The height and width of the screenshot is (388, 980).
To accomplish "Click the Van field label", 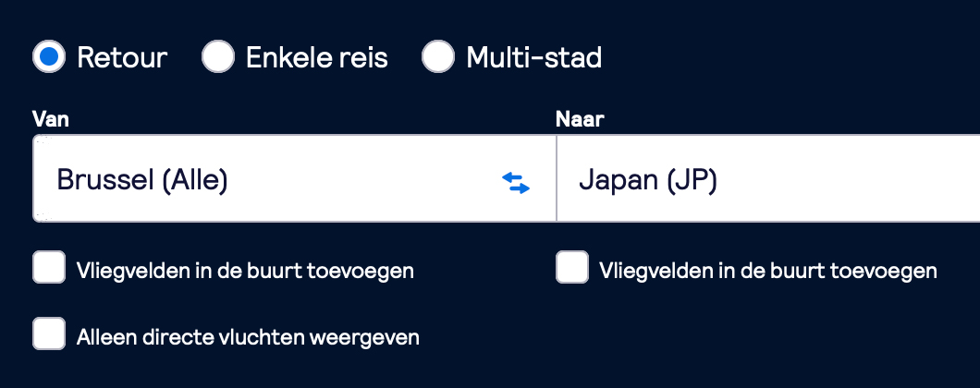I will point(51,119).
